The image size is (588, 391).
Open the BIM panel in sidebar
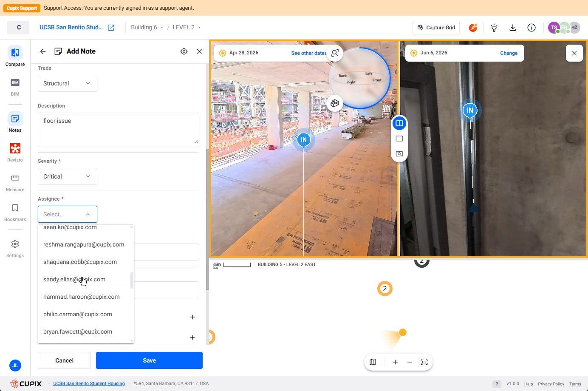15,87
